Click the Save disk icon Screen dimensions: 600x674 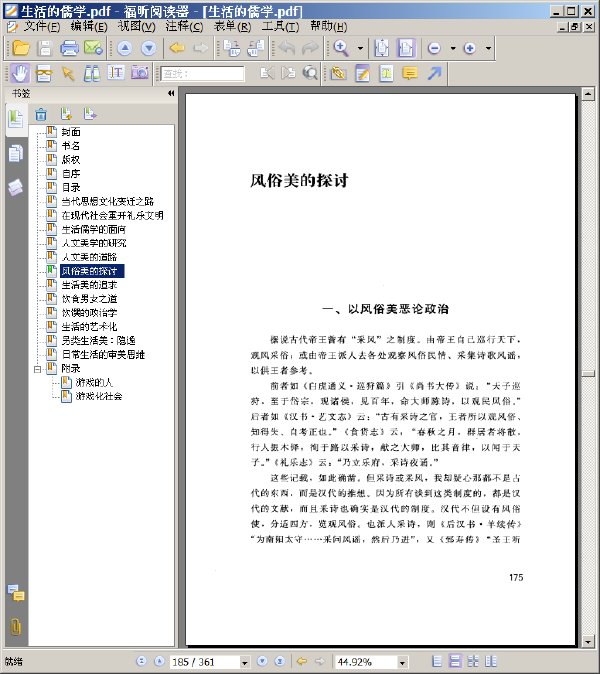point(45,48)
